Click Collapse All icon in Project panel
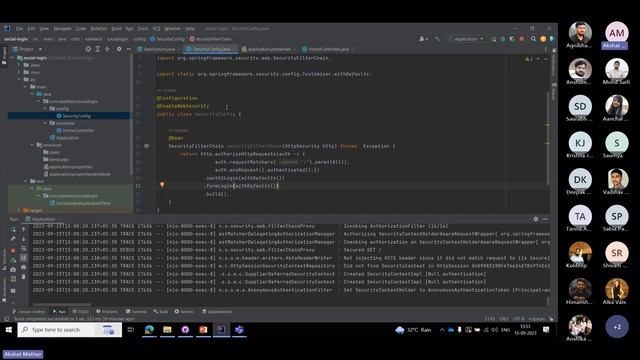 coord(107,49)
